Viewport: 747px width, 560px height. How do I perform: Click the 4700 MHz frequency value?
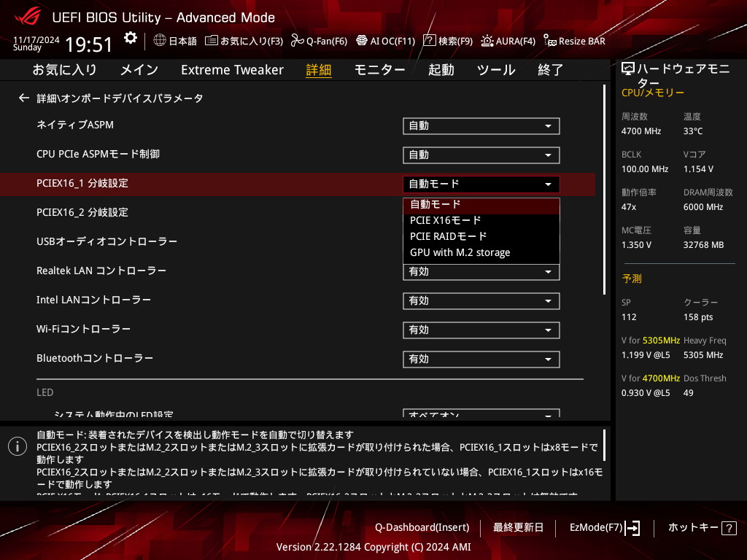pos(641,131)
